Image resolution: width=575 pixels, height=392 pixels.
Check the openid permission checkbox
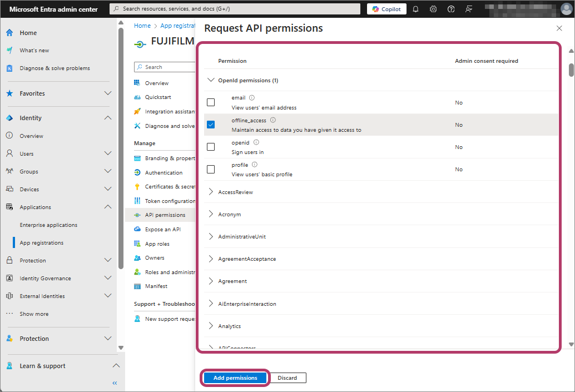pyautogui.click(x=211, y=147)
